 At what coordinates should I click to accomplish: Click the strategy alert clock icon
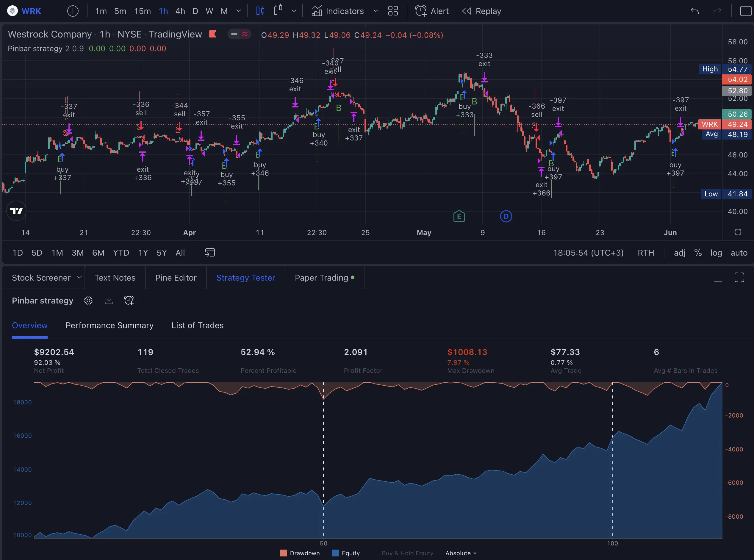(129, 300)
